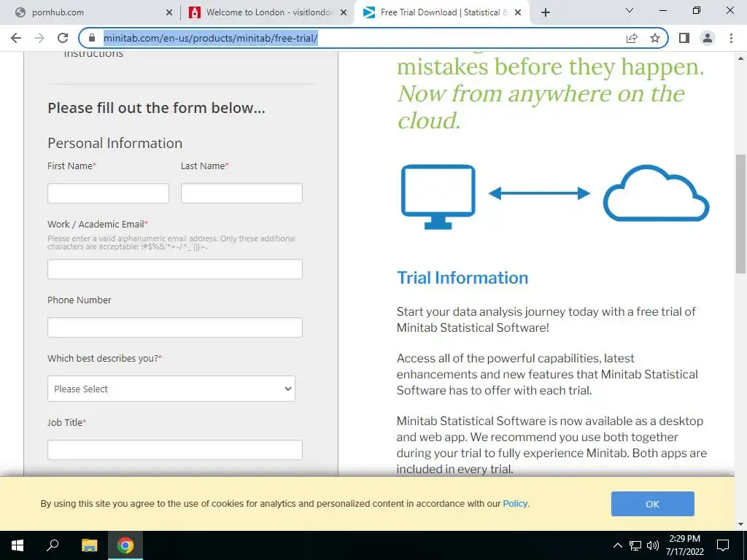Click 'Please fill out the form below...' heading

(156, 108)
